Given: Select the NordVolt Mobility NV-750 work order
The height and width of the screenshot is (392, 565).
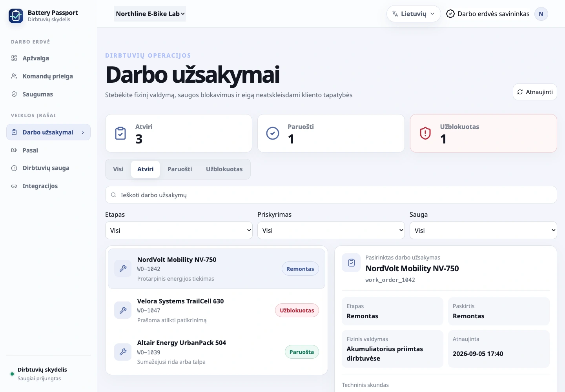Looking at the screenshot, I should [x=217, y=269].
